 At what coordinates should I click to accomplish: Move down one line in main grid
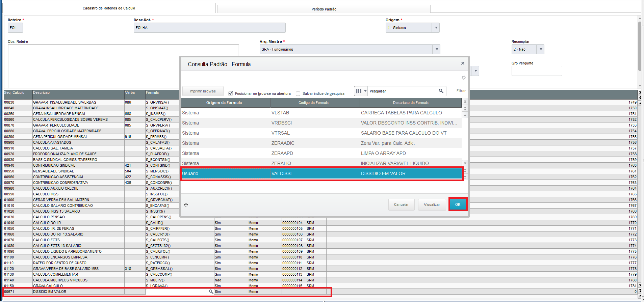pos(640,285)
